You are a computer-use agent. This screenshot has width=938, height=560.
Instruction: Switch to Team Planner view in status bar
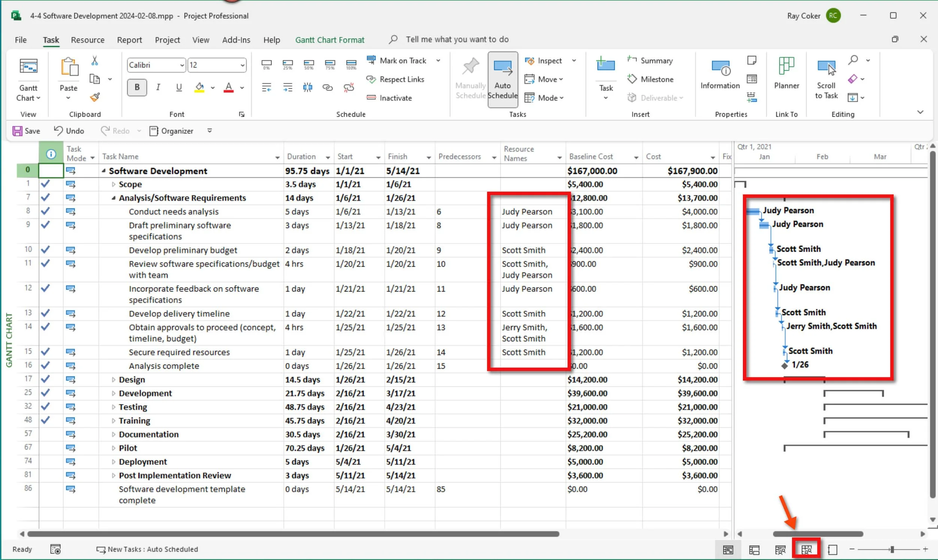[x=780, y=550]
